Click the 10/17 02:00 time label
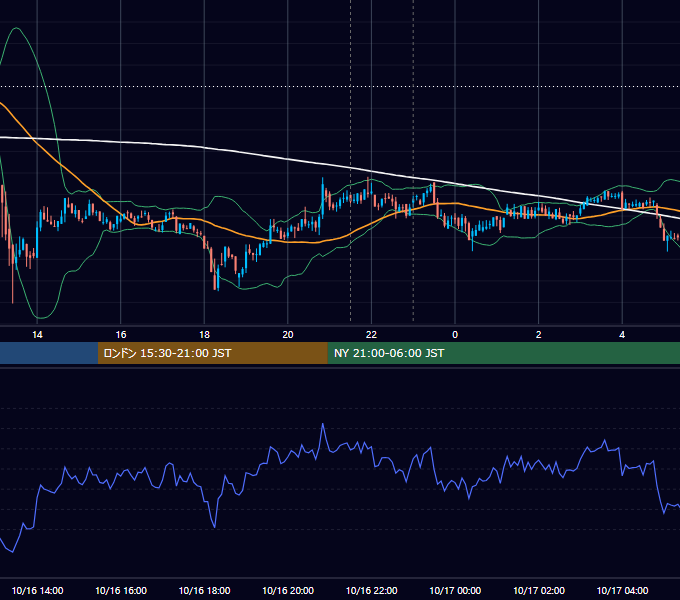 pos(539,590)
